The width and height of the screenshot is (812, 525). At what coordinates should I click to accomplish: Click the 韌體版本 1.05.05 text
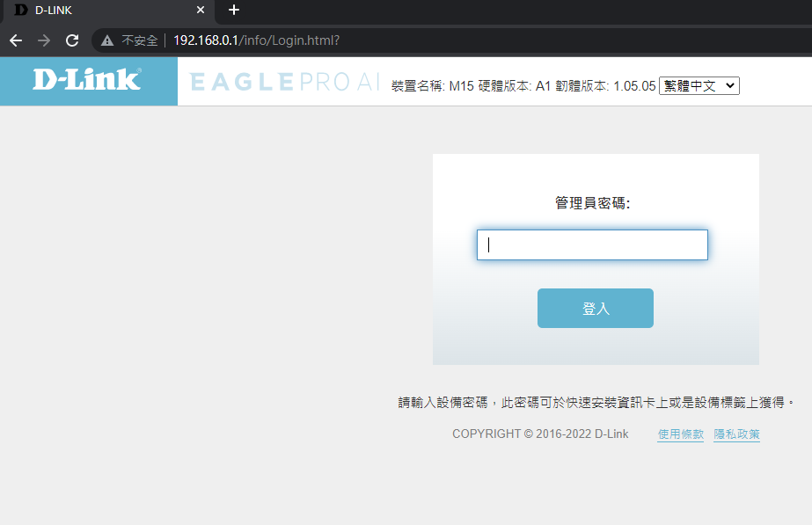coord(605,86)
